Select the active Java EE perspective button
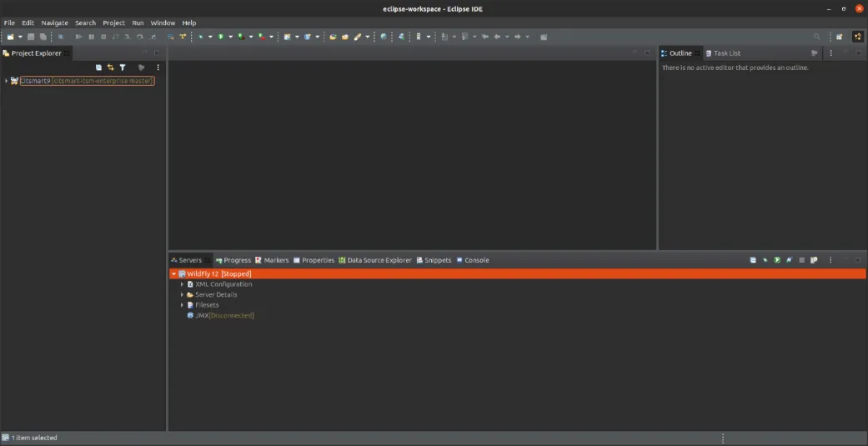The width and height of the screenshot is (868, 446). pyautogui.click(x=857, y=37)
